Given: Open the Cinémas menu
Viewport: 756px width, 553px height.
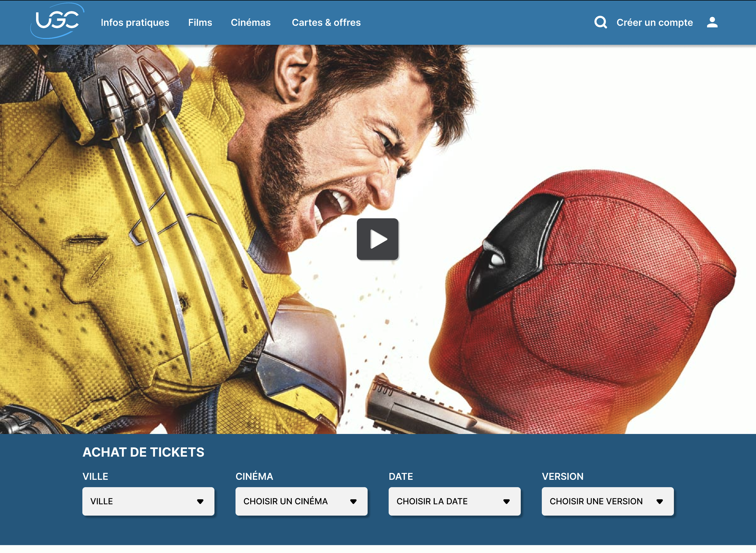Looking at the screenshot, I should (251, 22).
